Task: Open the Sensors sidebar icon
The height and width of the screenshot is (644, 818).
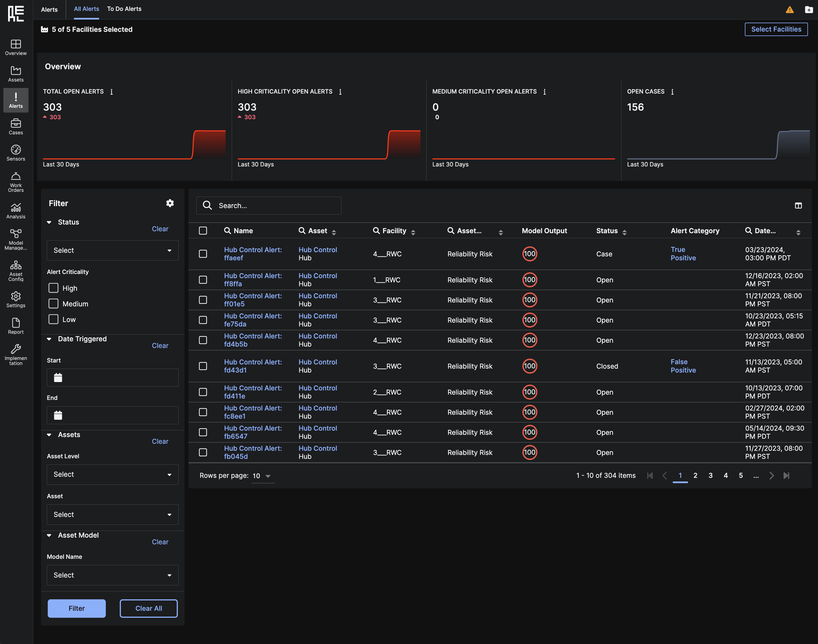Action: point(16,153)
